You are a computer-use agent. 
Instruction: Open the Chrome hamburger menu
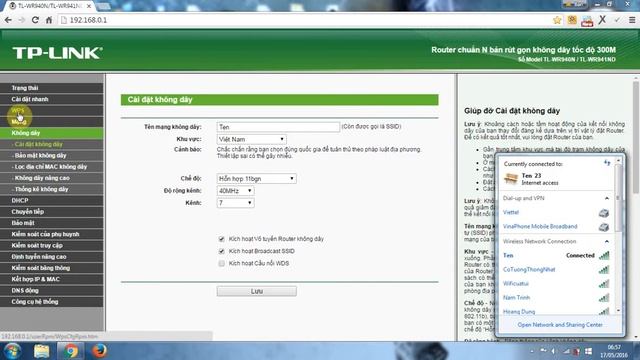pos(632,20)
